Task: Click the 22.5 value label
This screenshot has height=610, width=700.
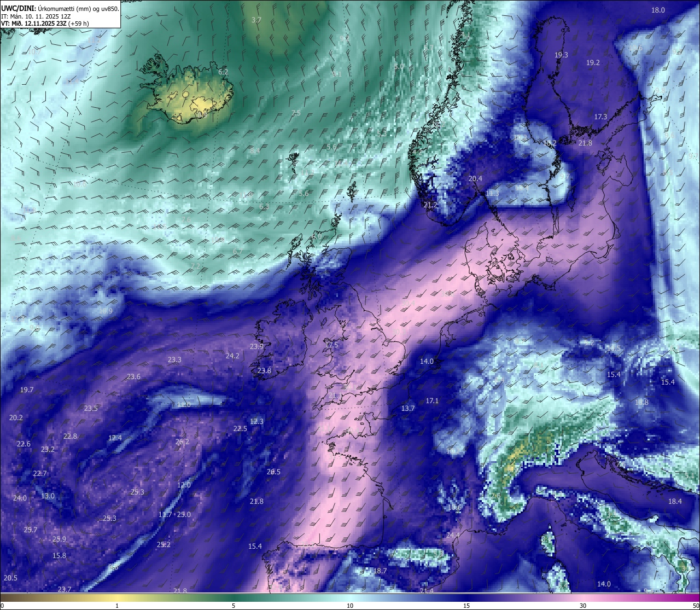Action: (240, 428)
